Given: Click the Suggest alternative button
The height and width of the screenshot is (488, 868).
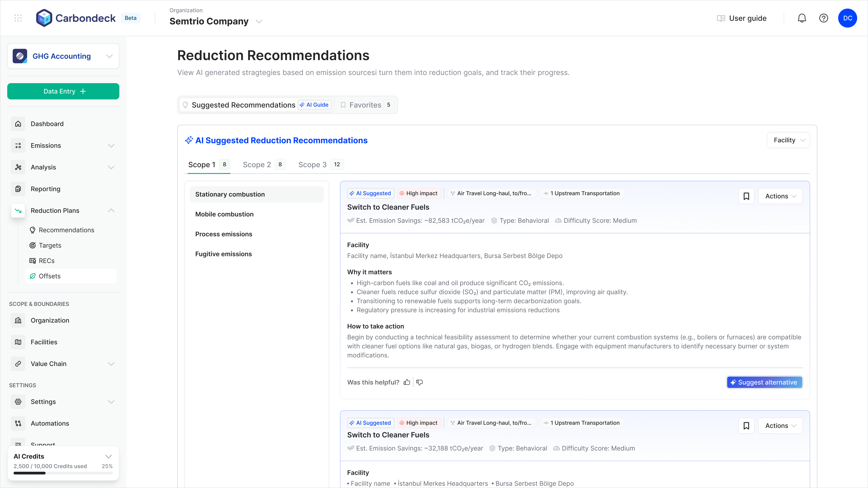Looking at the screenshot, I should 764,382.
